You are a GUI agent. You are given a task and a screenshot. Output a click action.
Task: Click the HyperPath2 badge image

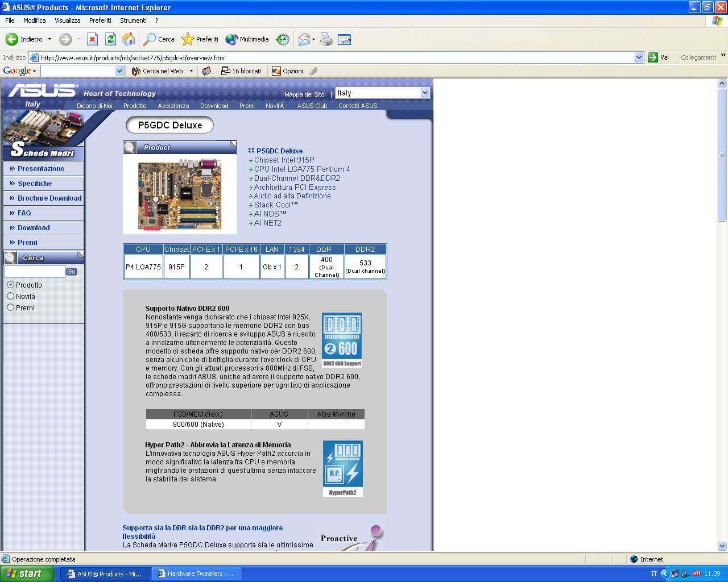(343, 469)
